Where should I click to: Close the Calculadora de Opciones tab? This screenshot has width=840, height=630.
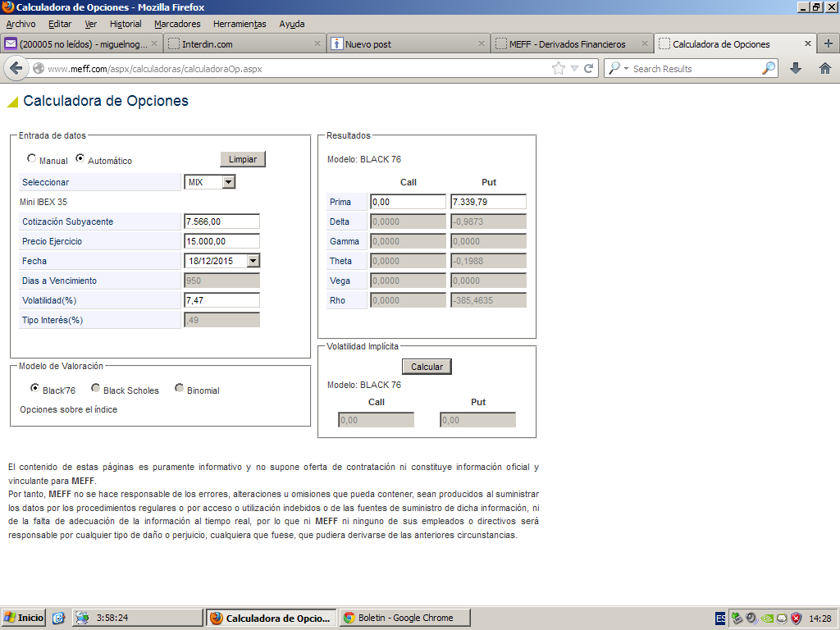pyautogui.click(x=808, y=43)
